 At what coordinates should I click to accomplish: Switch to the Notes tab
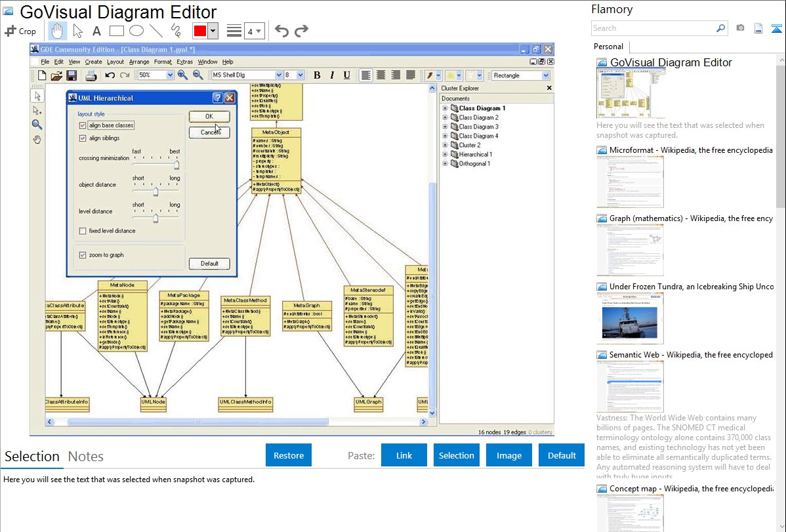click(86, 457)
